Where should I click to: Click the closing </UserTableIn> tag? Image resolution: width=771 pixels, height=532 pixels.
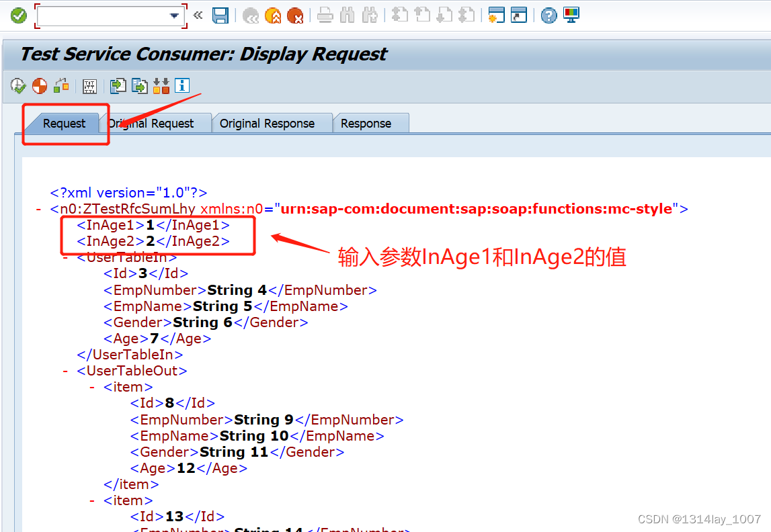tap(130, 355)
